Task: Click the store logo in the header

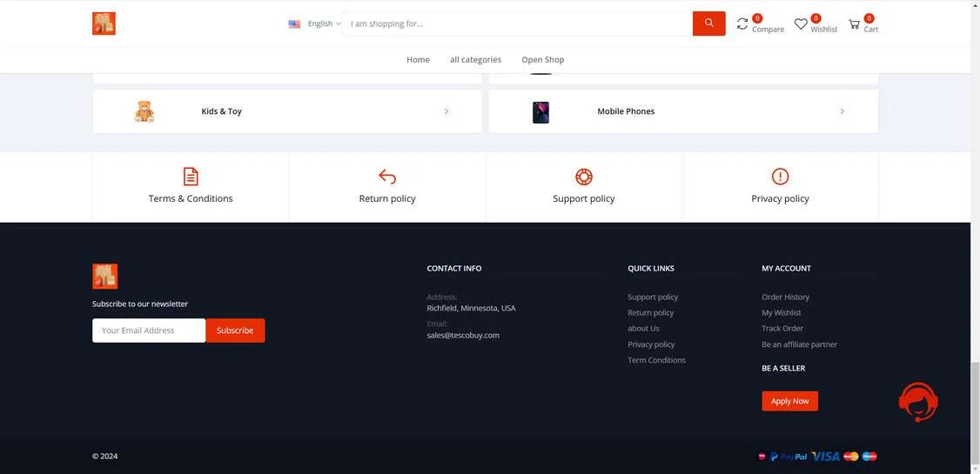Action: point(104,23)
